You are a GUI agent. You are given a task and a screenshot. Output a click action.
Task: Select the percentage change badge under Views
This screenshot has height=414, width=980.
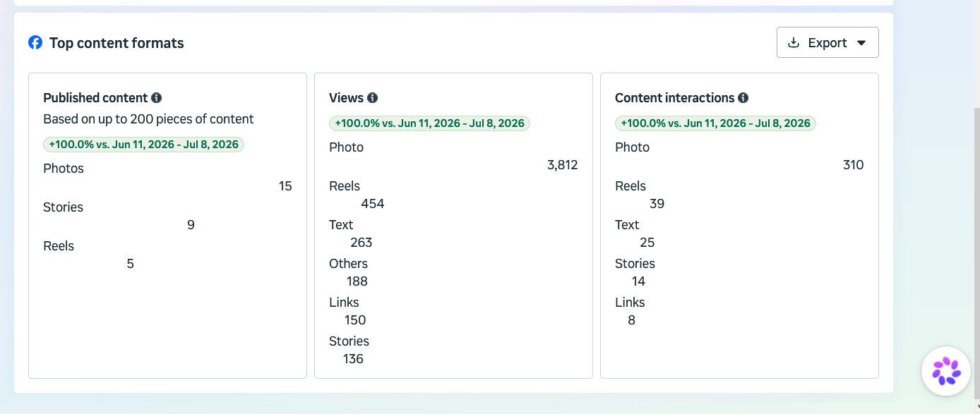click(x=430, y=123)
